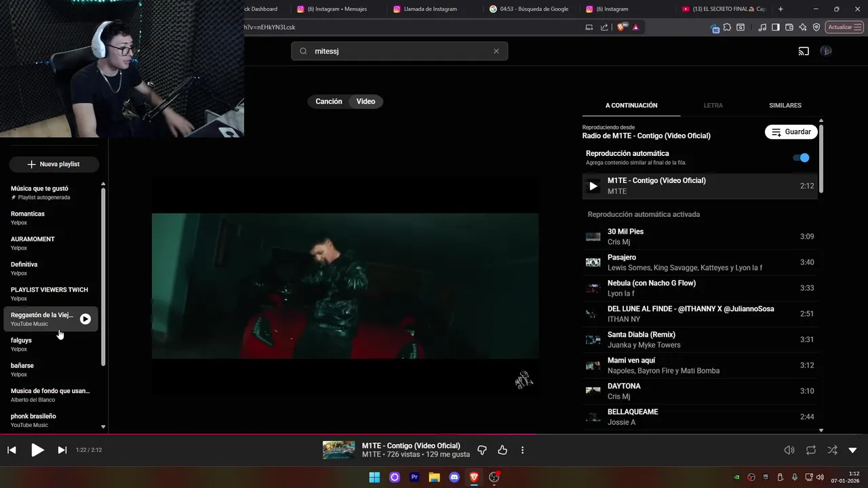Click the Actualizar browser update button
868x488 pixels.
(x=845, y=27)
